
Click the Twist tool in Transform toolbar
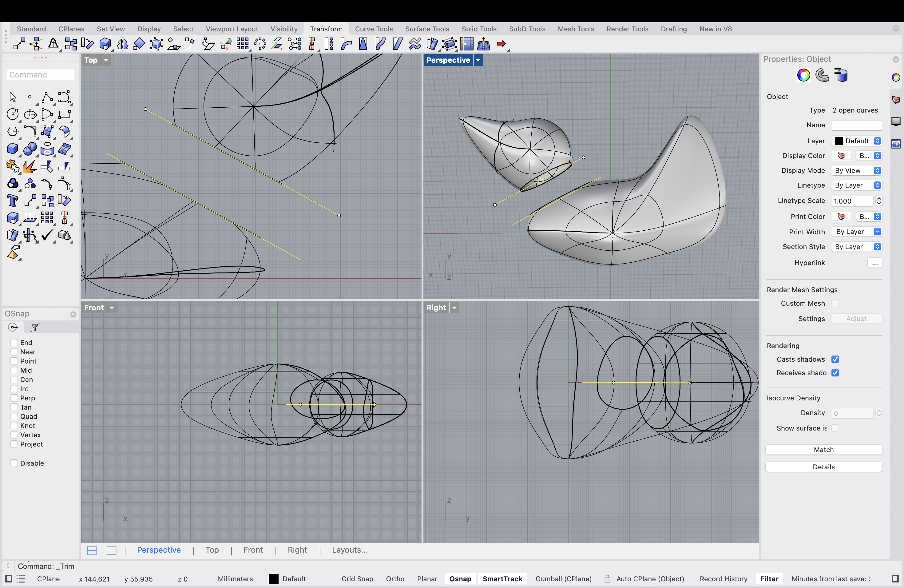click(x=329, y=44)
